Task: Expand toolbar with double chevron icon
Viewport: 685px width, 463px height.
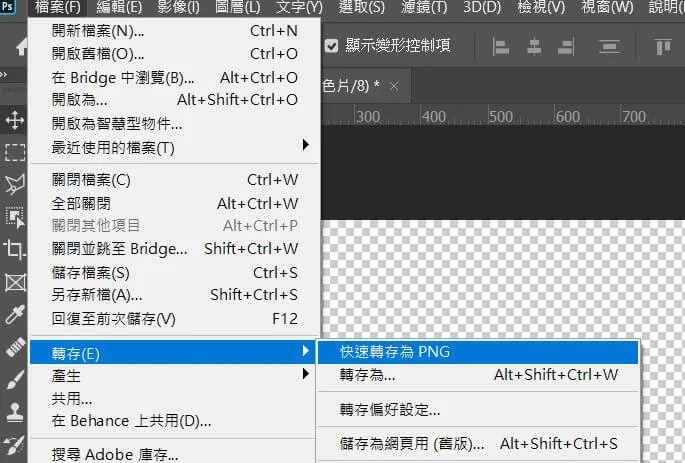Action: [4, 74]
